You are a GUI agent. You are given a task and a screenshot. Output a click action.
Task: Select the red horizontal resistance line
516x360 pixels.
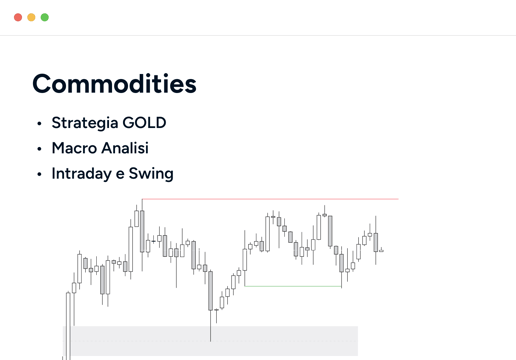(x=270, y=199)
